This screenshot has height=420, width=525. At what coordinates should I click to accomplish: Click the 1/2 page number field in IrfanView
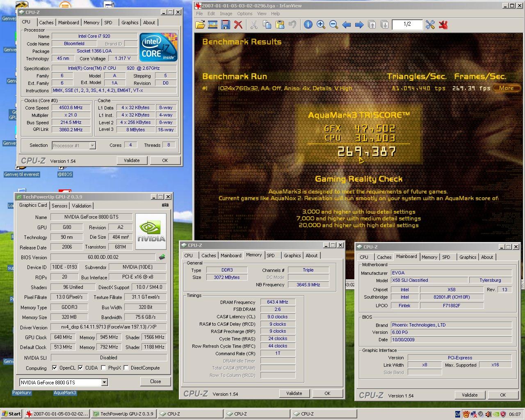[407, 24]
